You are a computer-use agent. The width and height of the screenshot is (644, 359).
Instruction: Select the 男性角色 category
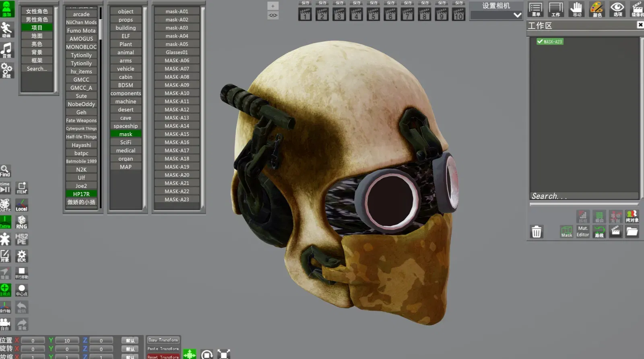(37, 19)
